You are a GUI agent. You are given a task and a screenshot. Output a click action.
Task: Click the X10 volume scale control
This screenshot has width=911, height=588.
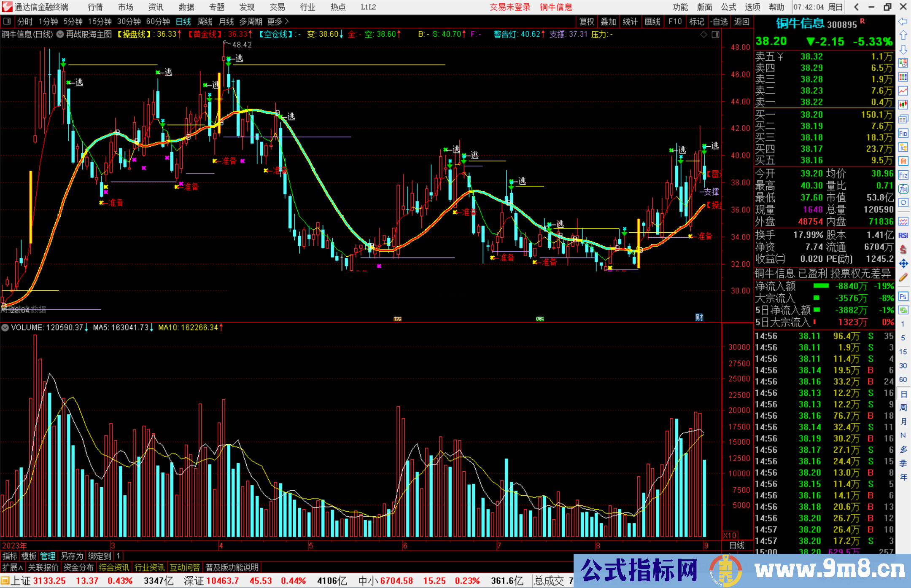(x=730, y=535)
